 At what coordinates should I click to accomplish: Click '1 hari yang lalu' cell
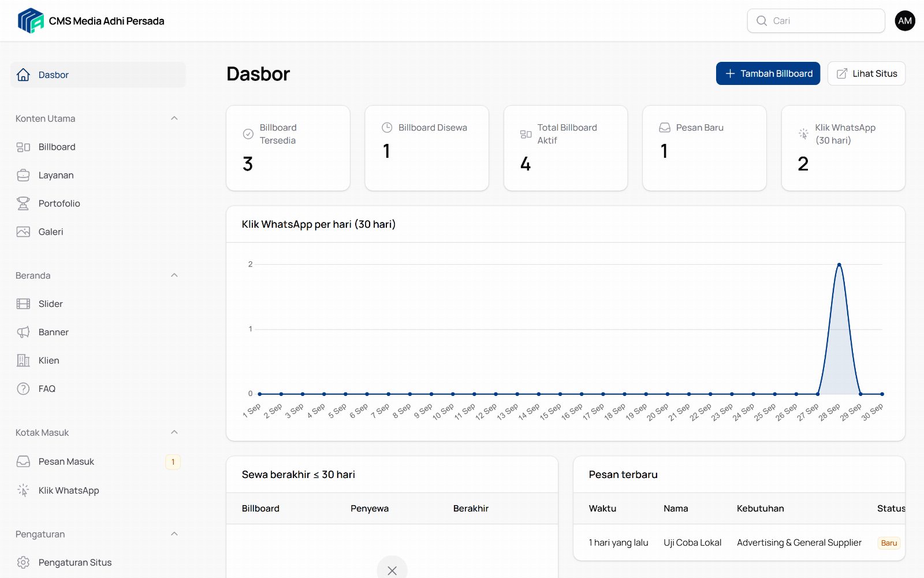[619, 543]
